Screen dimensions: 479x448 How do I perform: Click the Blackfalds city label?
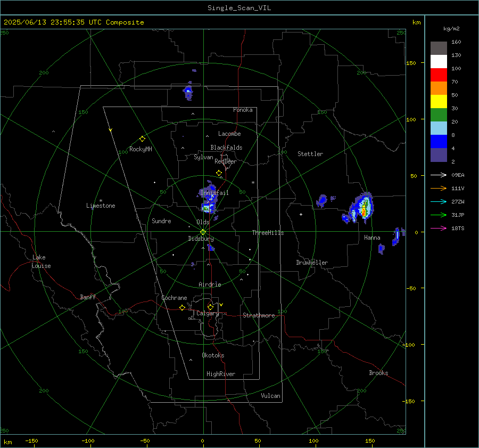point(226,148)
